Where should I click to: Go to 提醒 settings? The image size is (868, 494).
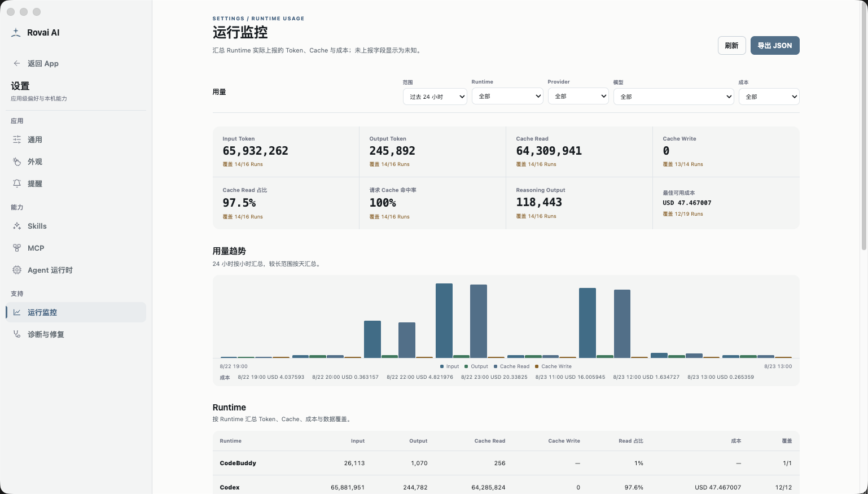click(x=76, y=183)
